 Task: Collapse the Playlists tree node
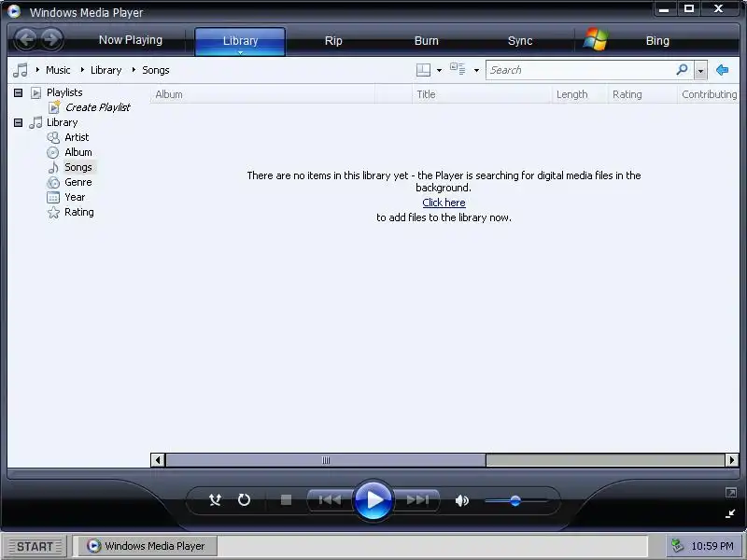point(18,92)
